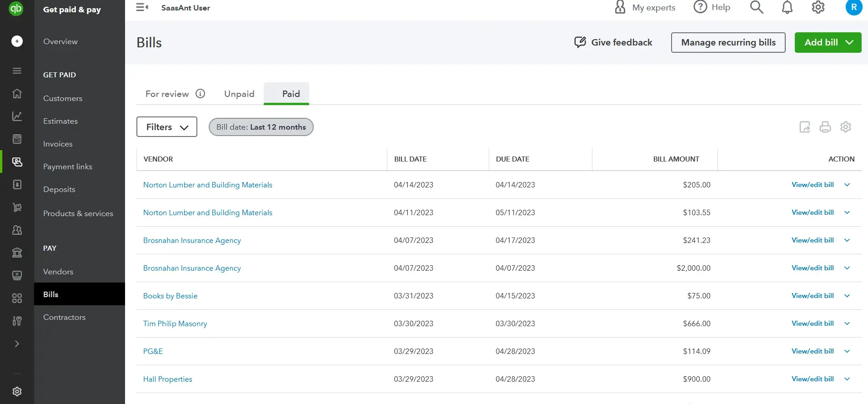Open the Add bill dropdown button

[x=828, y=42]
